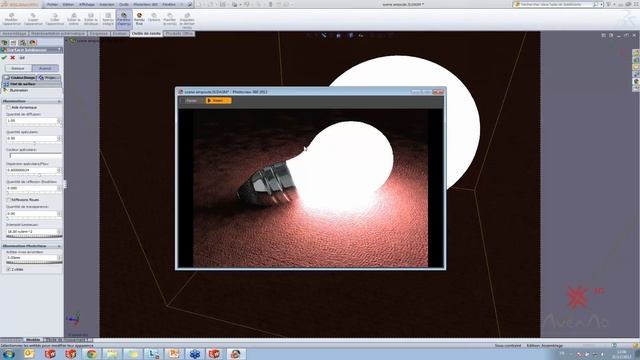Click the Modèle tab at bottom

pos(33,340)
